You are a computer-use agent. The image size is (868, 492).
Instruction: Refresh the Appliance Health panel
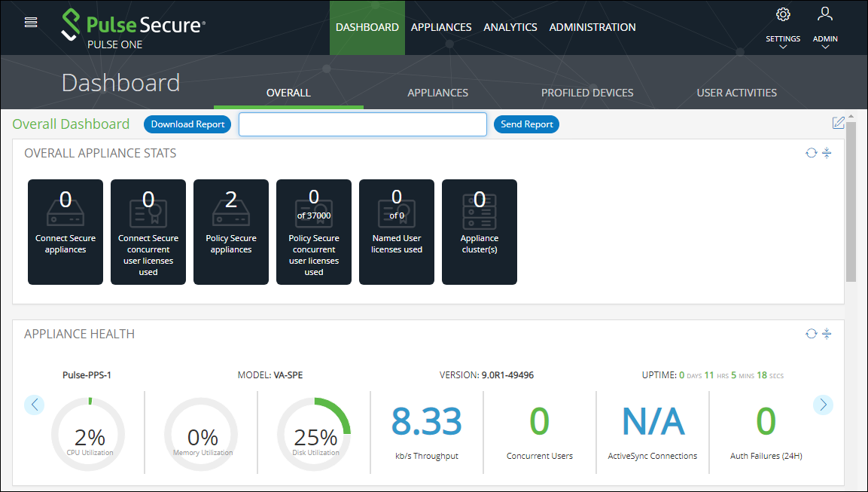pos(811,334)
